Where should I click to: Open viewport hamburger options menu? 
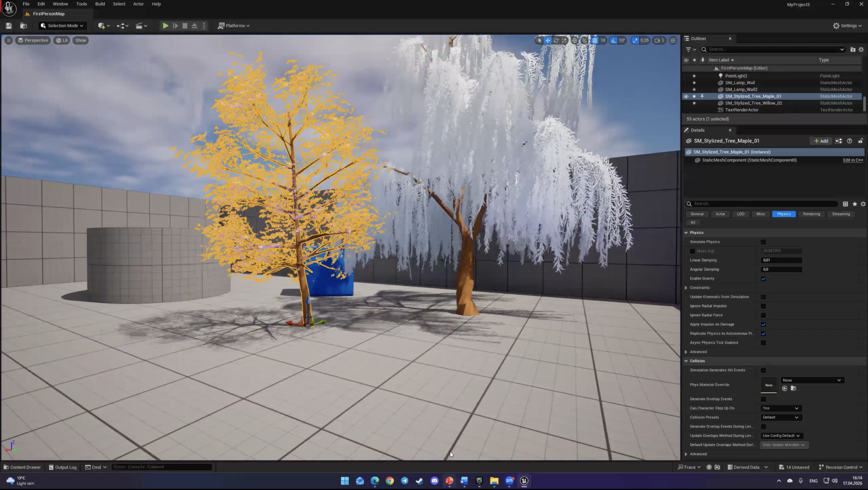click(x=9, y=40)
